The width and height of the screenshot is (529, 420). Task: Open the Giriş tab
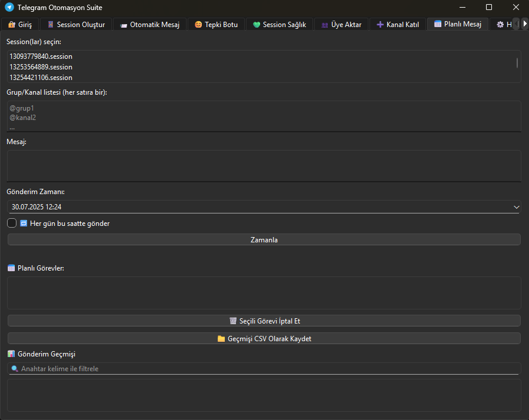[20, 25]
